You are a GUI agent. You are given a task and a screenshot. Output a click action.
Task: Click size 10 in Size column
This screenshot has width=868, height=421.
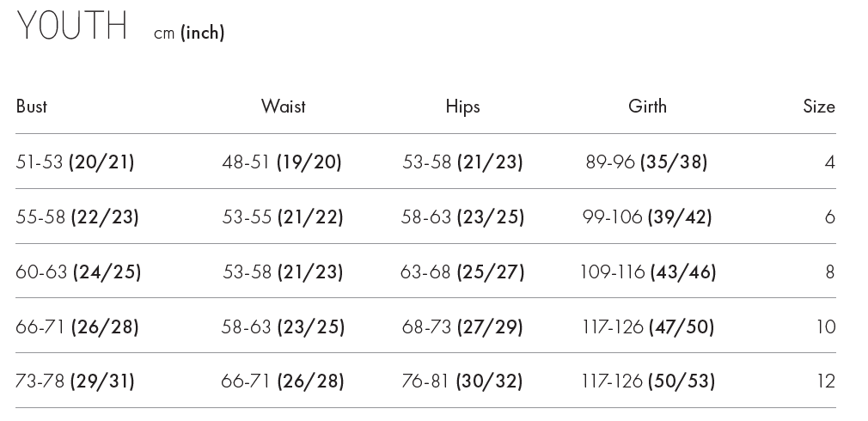click(x=826, y=326)
